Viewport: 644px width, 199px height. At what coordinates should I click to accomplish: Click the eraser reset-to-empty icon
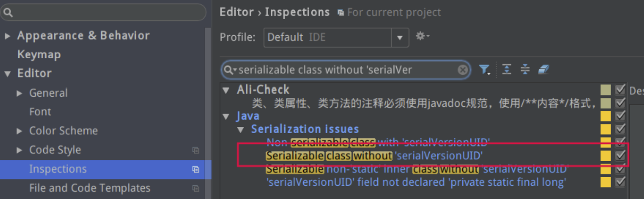543,69
